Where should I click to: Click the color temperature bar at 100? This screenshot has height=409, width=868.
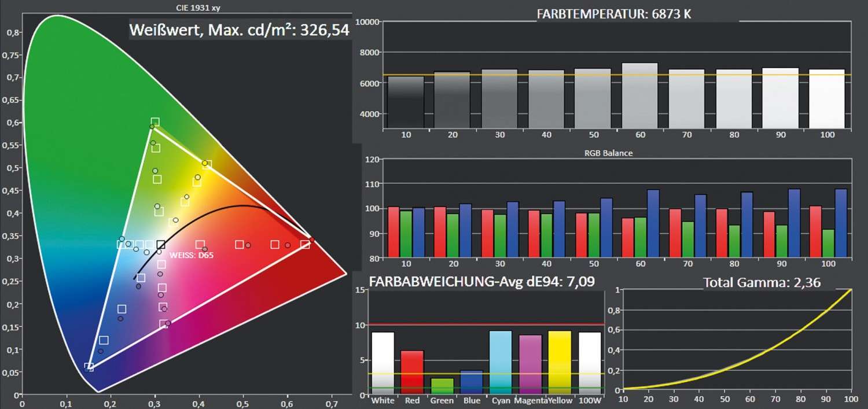(x=827, y=99)
